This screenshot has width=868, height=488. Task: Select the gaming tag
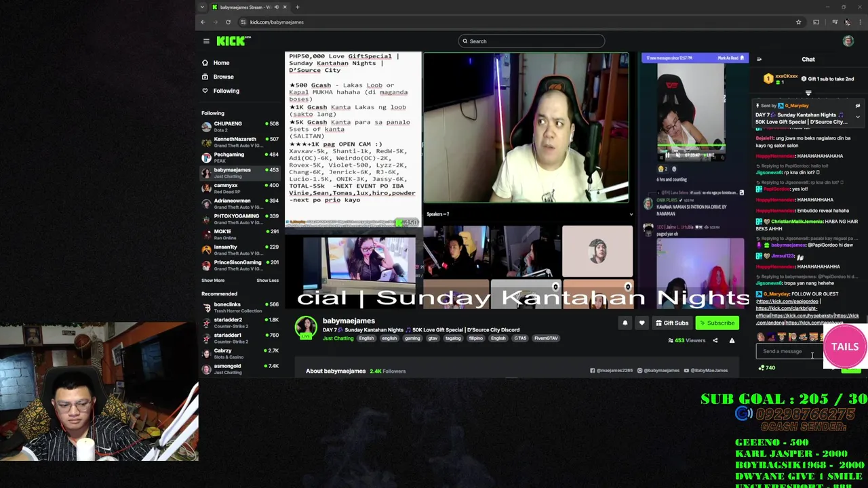[412, 338]
